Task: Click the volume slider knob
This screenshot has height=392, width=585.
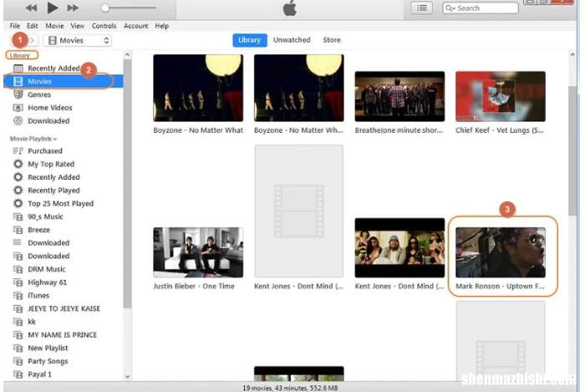Action: (x=105, y=8)
